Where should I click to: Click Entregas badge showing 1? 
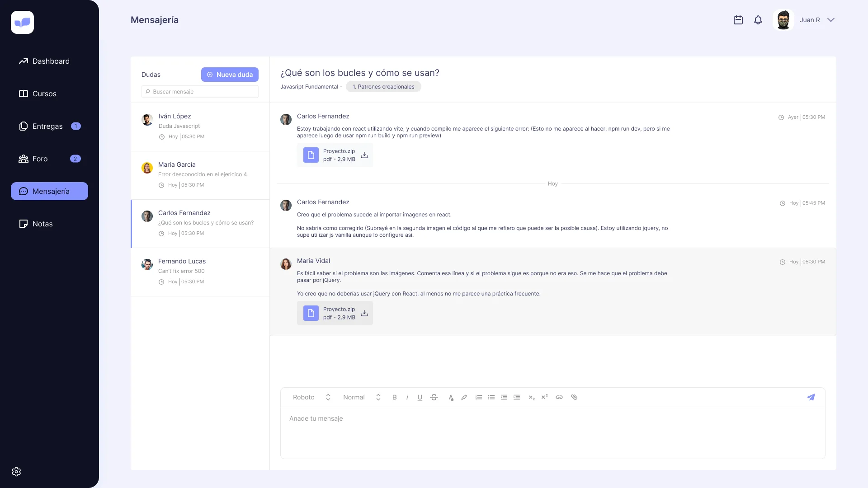[76, 126]
